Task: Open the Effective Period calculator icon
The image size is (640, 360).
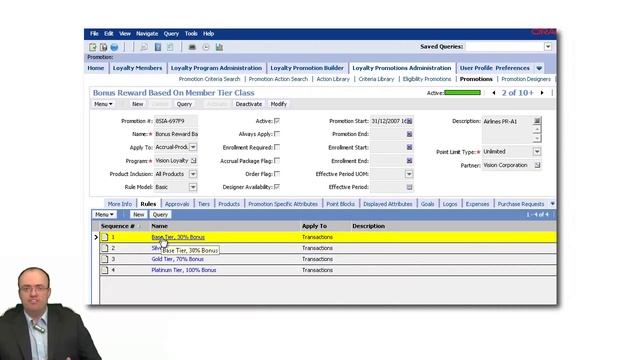Action: pyautogui.click(x=409, y=187)
